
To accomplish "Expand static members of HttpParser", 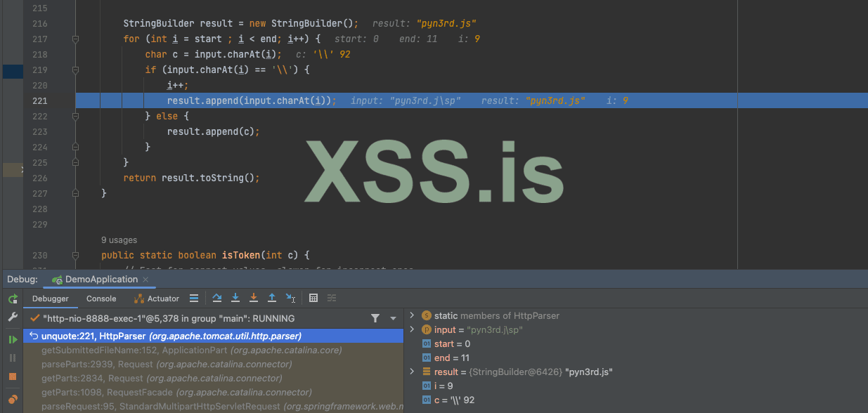I will 412,316.
